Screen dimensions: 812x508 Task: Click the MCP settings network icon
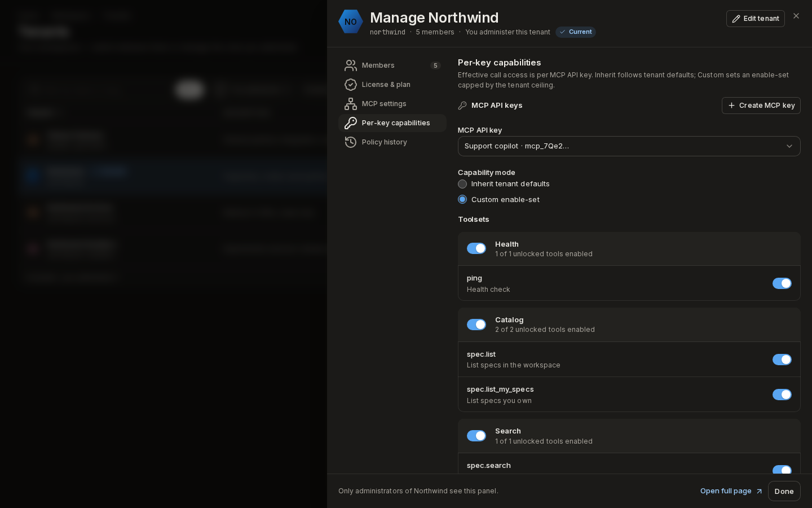[351, 104]
